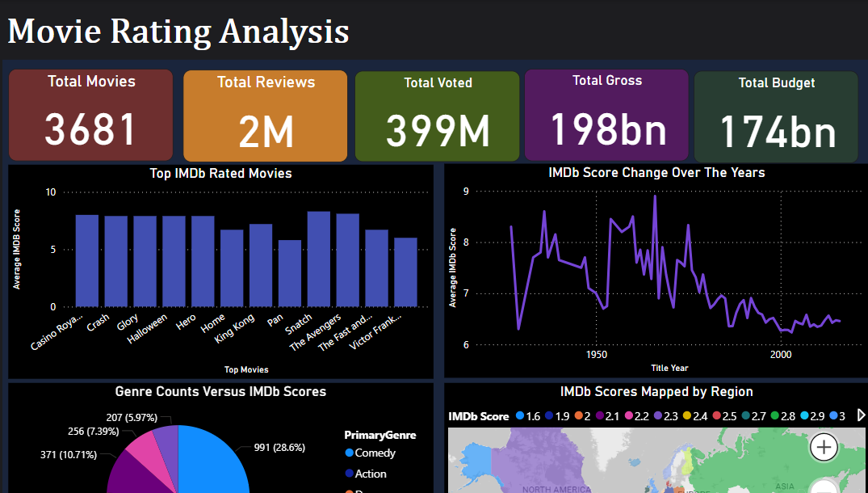Show more IMDb Score legend entries
The image size is (868, 493).
click(860, 415)
